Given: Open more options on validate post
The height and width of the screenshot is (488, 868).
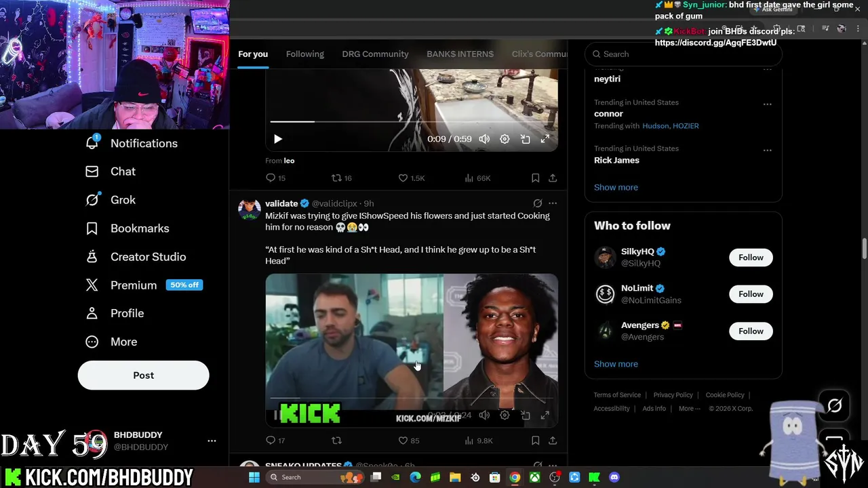Looking at the screenshot, I should pyautogui.click(x=553, y=203).
